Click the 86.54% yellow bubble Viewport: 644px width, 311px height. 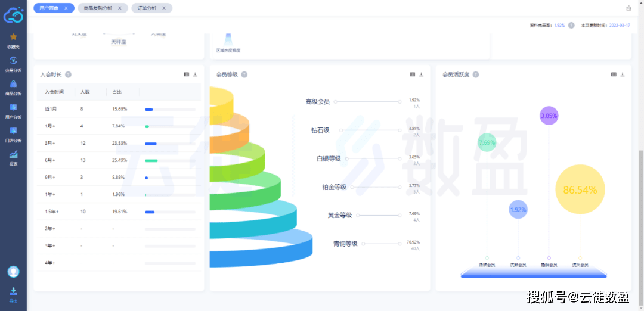coord(580,190)
